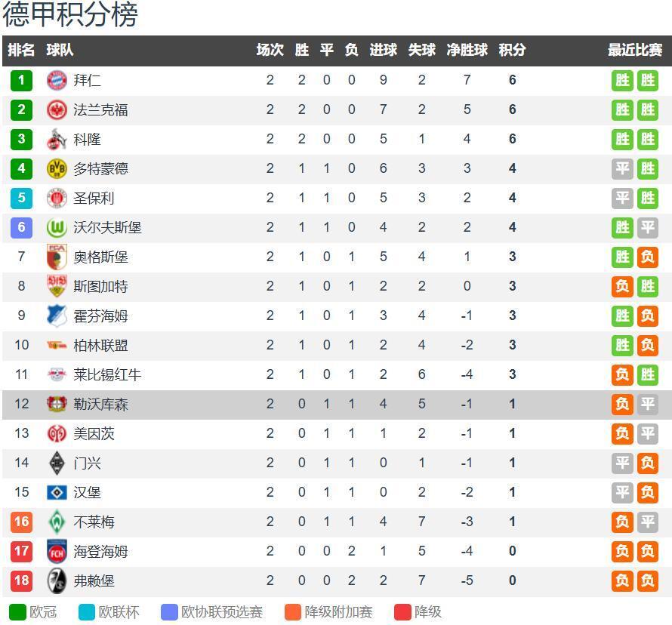
Task: Click the Bayer Leverkusen club crest
Action: tap(57, 404)
